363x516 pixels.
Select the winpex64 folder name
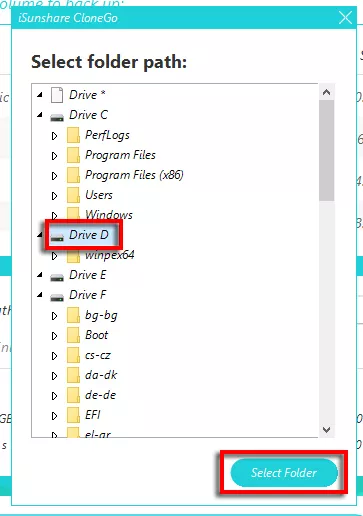click(110, 255)
